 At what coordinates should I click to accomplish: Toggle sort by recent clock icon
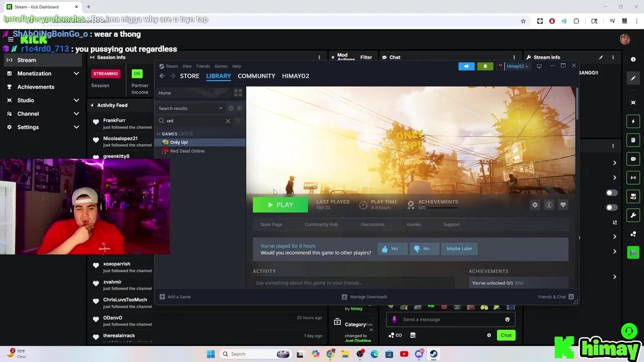(x=231, y=108)
